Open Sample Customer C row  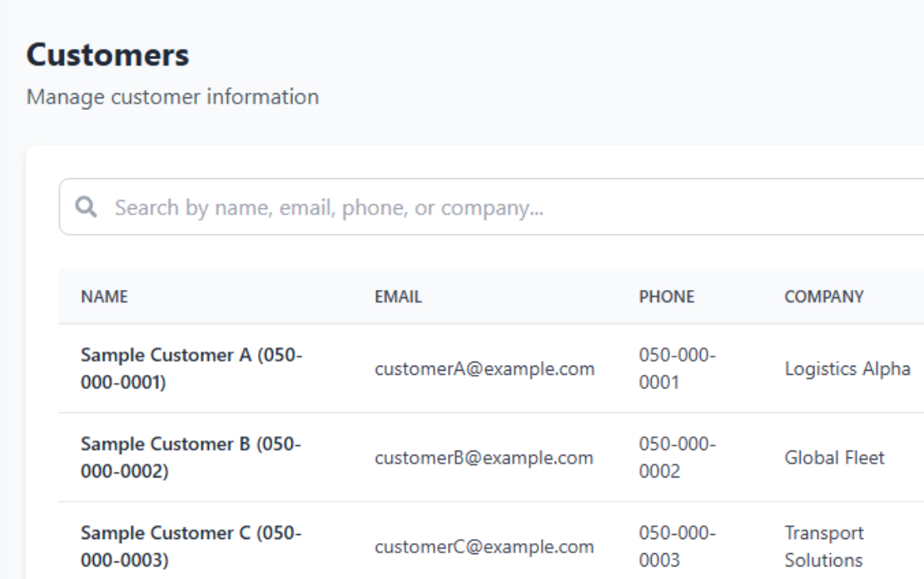point(491,541)
